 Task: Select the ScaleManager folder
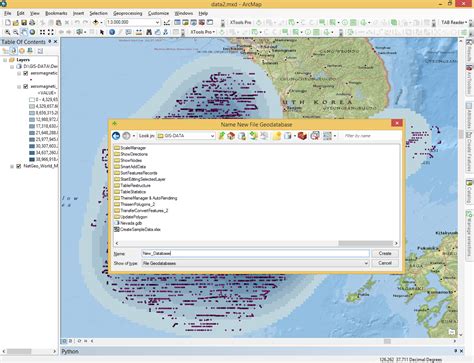coord(130,148)
